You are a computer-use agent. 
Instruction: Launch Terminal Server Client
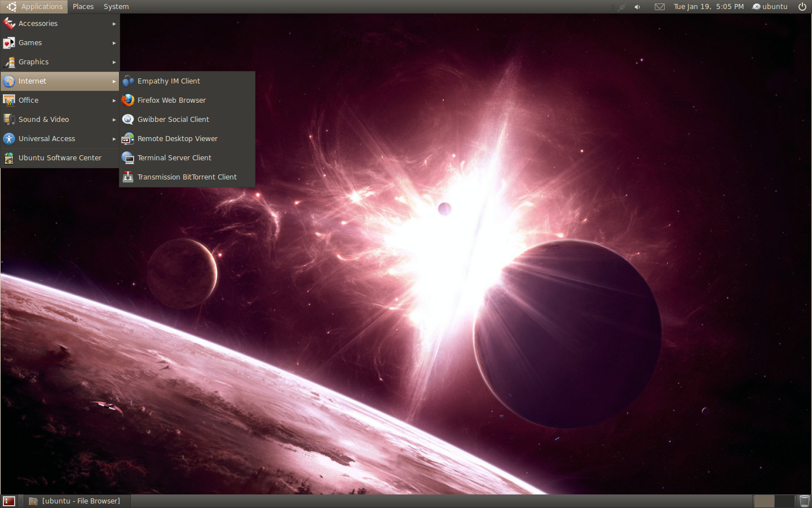point(174,158)
